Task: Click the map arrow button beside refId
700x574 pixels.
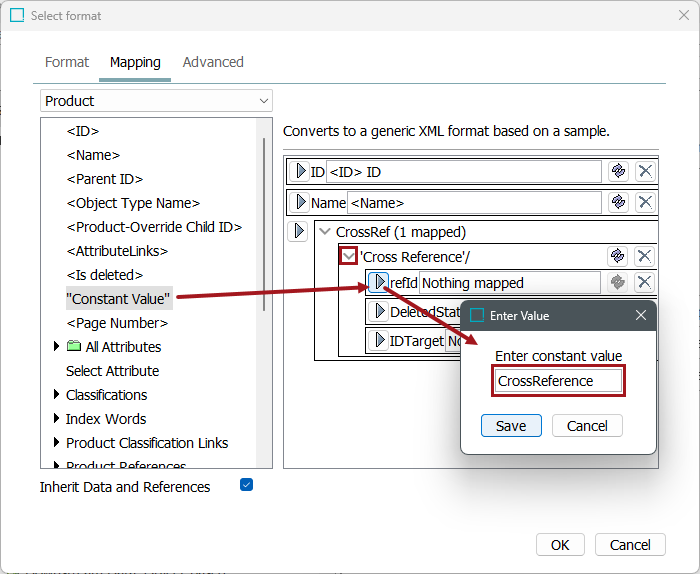Action: tap(378, 283)
